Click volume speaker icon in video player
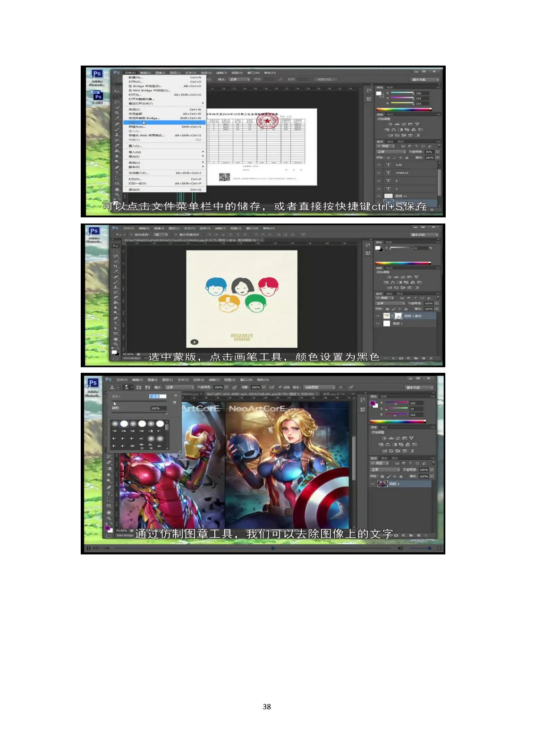The height and width of the screenshot is (756, 534). (400, 548)
